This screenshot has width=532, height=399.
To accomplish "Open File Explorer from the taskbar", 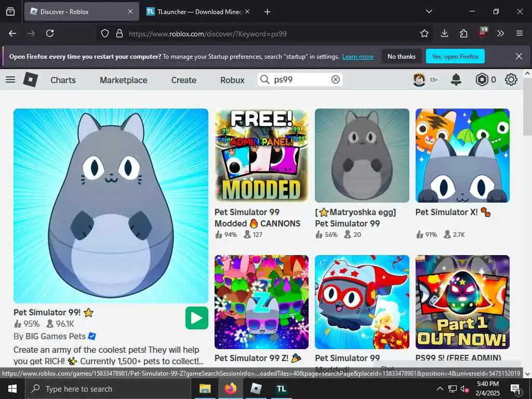I will tap(205, 389).
